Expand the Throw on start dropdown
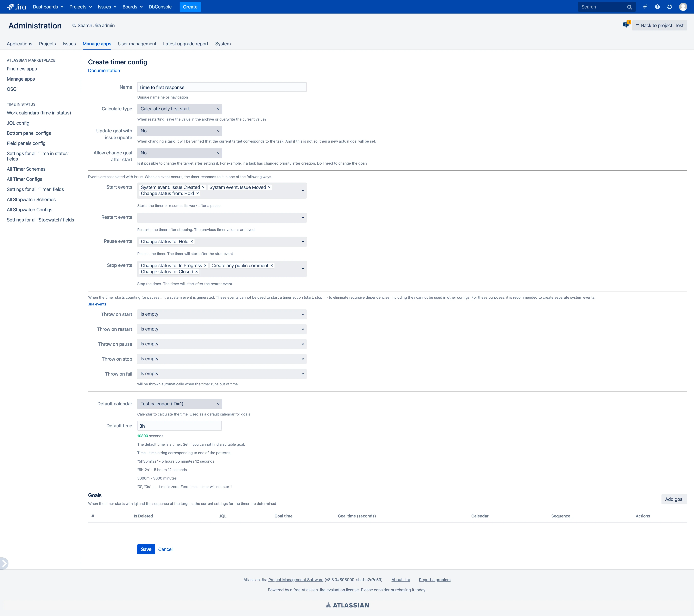Screen dimensions: 694x616 click(222, 314)
